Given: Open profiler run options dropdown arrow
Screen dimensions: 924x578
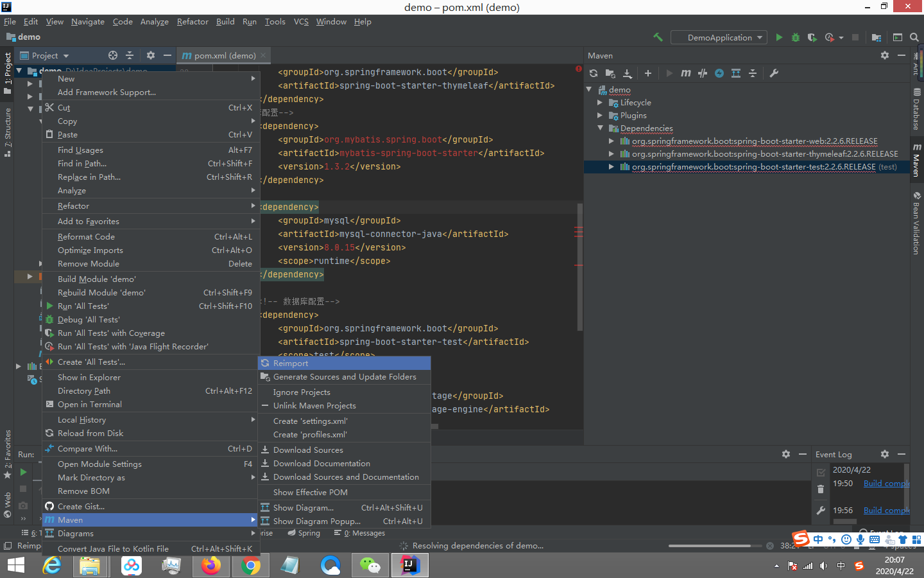Looking at the screenshot, I should 841,38.
